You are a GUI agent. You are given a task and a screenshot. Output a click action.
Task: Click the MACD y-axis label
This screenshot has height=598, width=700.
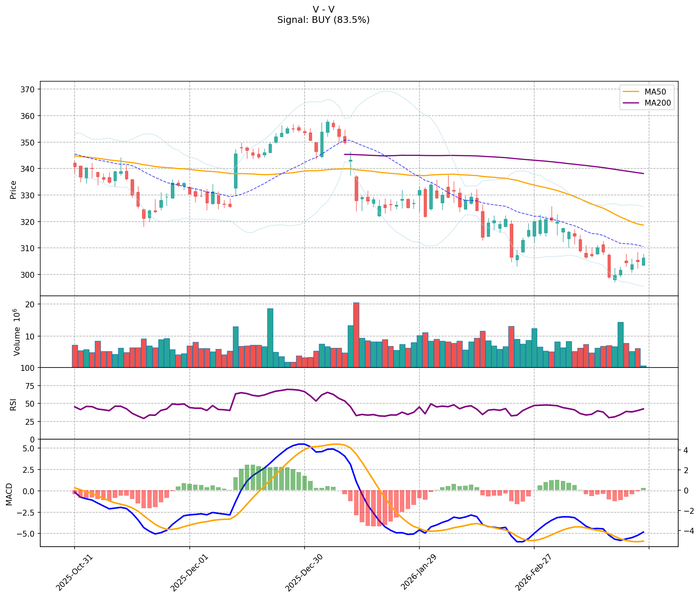10,494
